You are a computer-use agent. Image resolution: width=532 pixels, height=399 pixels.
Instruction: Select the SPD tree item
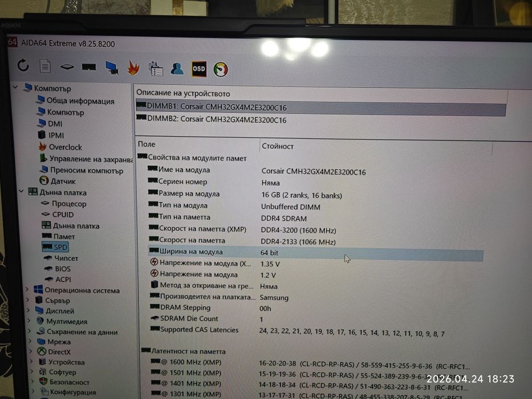(x=55, y=247)
